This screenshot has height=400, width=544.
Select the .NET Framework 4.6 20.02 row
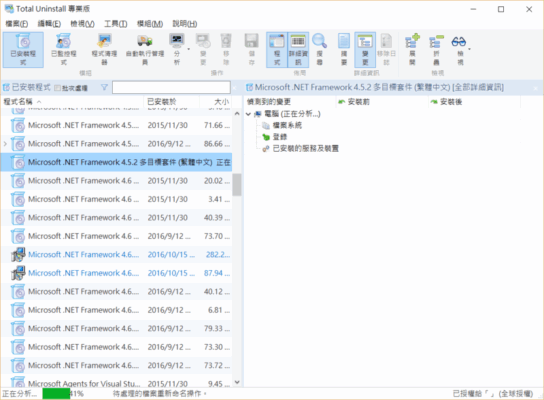(116, 181)
